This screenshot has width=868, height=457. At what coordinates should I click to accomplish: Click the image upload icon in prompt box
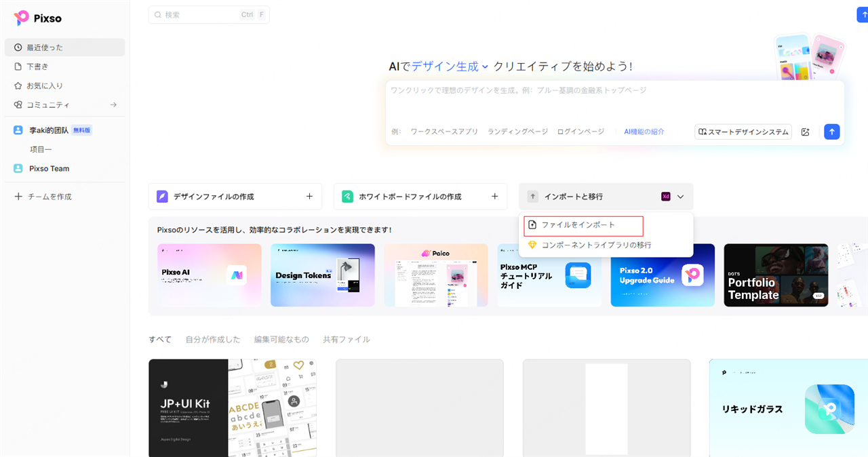[805, 132]
